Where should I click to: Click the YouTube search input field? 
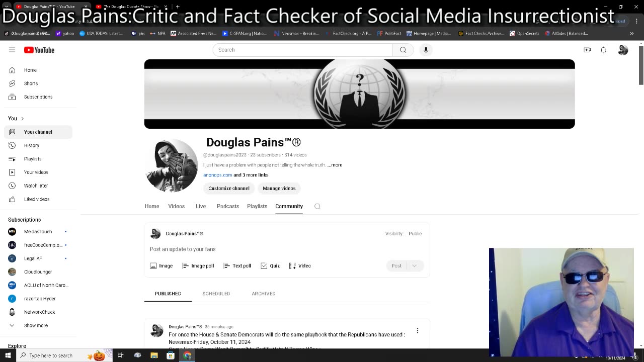pyautogui.click(x=302, y=50)
